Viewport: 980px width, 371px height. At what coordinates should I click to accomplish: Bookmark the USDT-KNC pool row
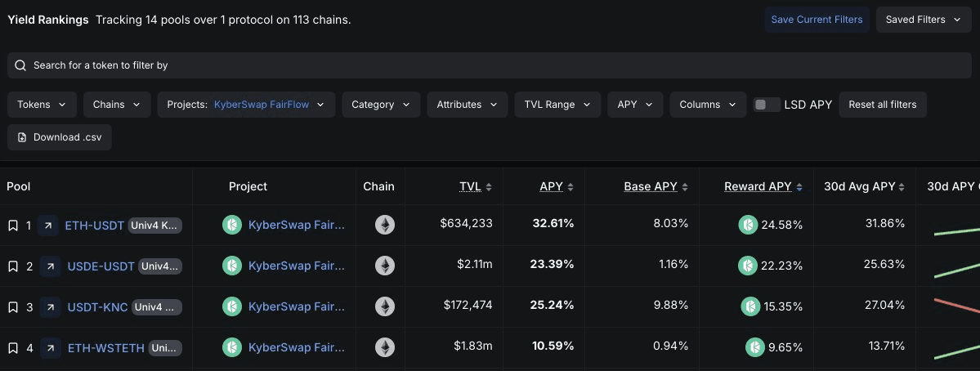(x=12, y=307)
